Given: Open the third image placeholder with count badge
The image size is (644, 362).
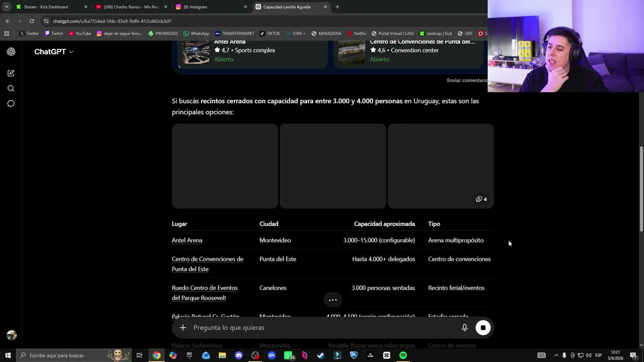Looking at the screenshot, I should pos(440,166).
